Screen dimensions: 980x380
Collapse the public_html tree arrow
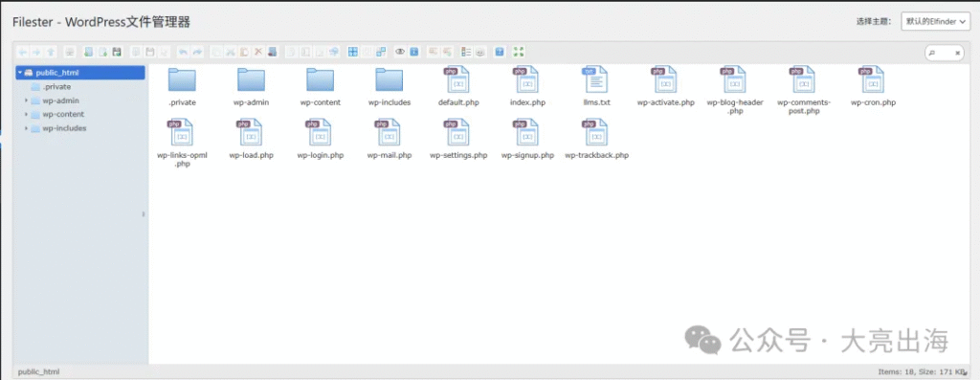click(20, 73)
